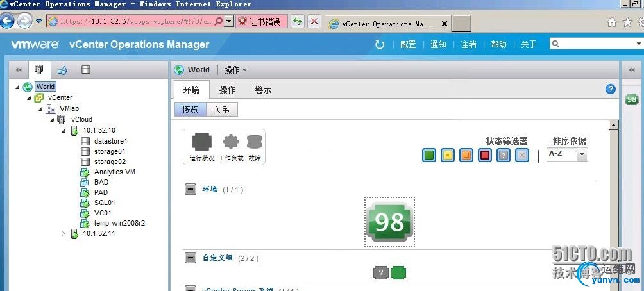Open the recent pages dropdown arrow

coord(39,21)
